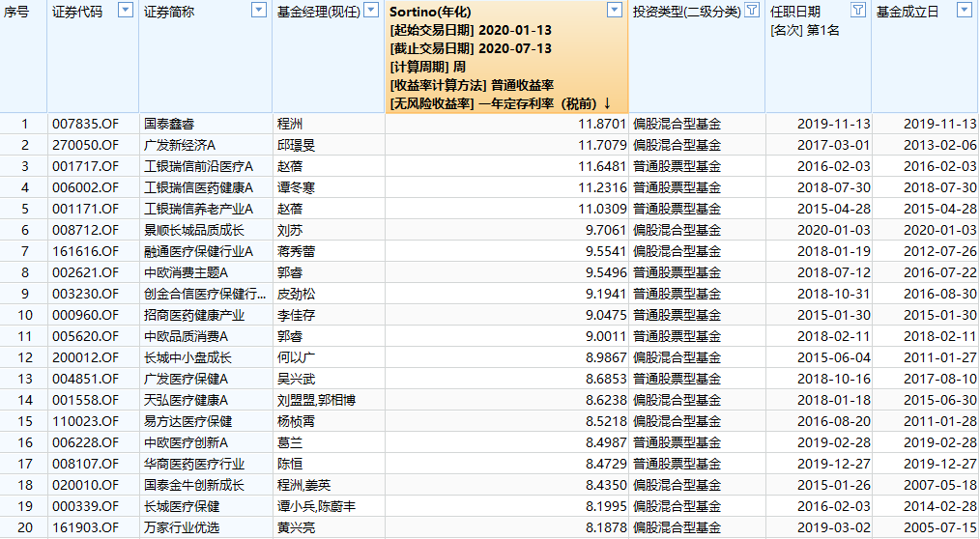Click the 证券代码 column header text
This screenshot has width=980, height=539.
tap(77, 12)
